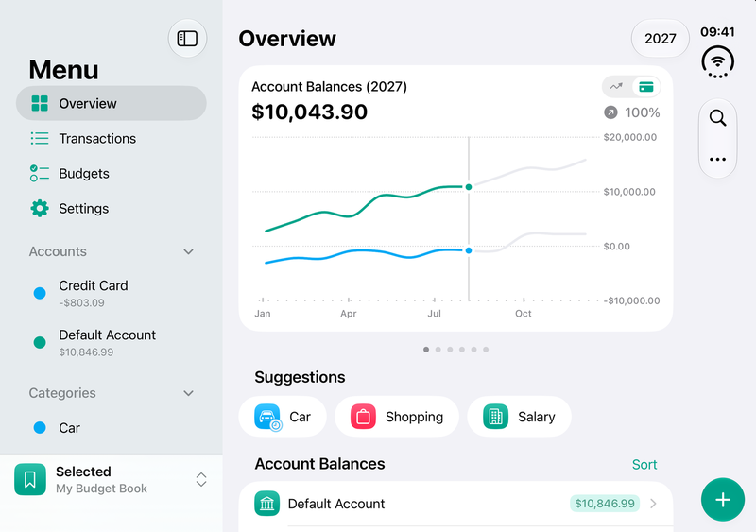Open the 2027 year picker
The image size is (756, 532).
pyautogui.click(x=660, y=38)
